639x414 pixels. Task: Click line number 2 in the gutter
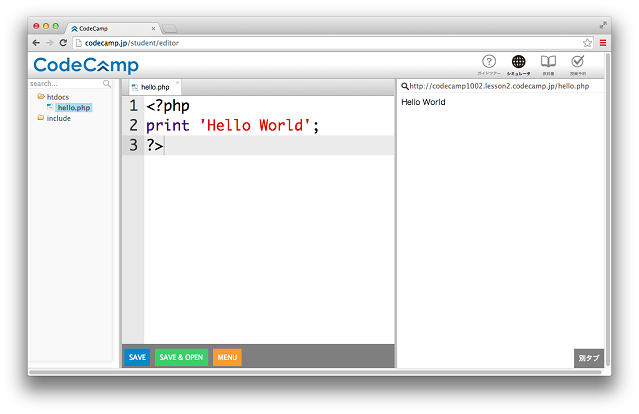point(133,126)
